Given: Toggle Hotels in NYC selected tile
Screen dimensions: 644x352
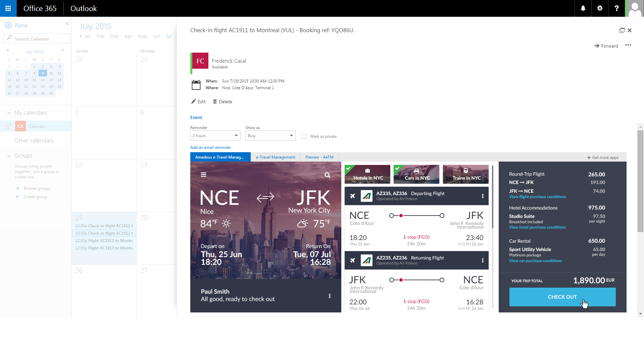Looking at the screenshot, I should pos(367,174).
